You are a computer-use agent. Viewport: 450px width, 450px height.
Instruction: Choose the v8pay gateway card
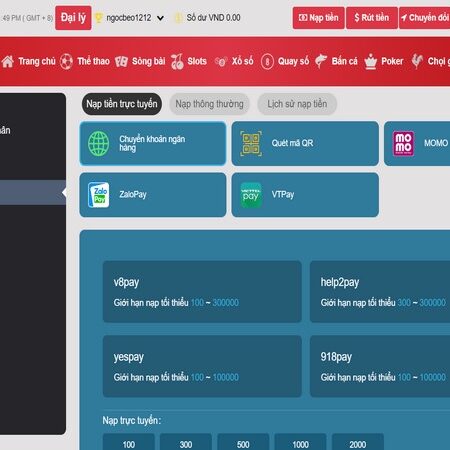pos(202,292)
